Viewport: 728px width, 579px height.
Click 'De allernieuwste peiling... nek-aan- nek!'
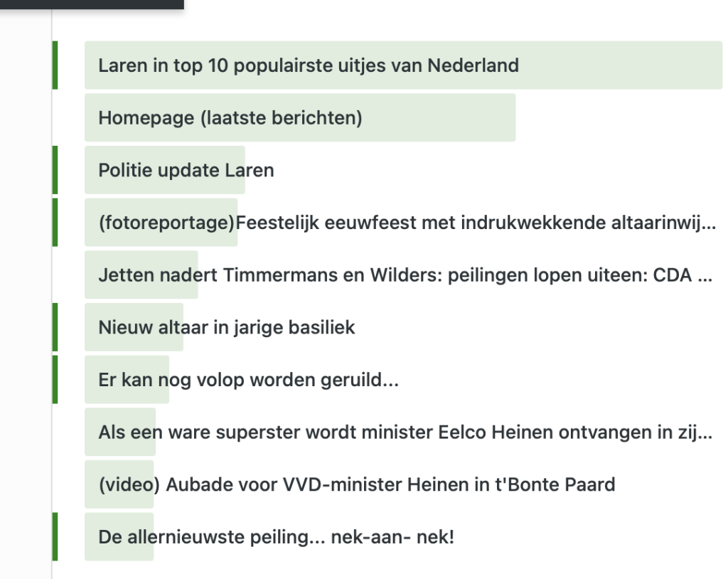(x=276, y=537)
